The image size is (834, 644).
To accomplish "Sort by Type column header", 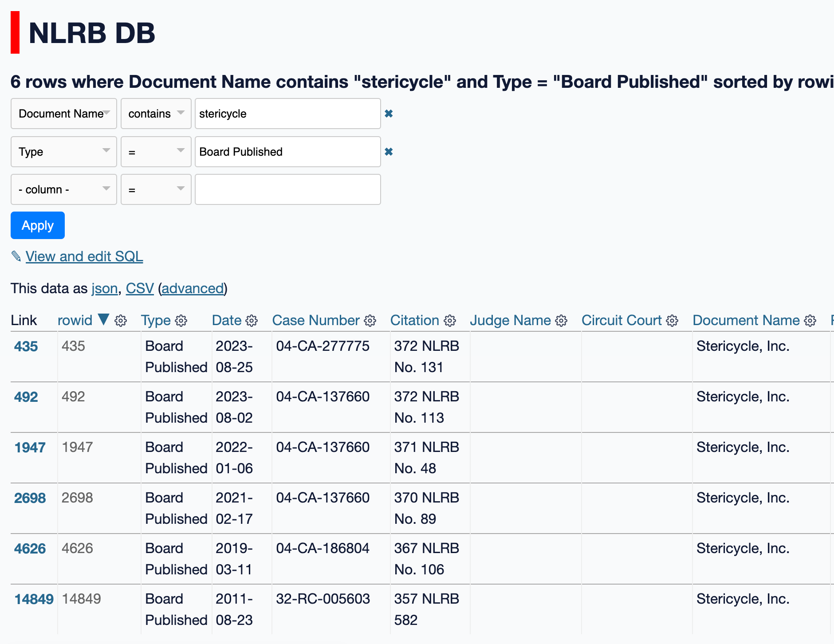I will tap(156, 320).
